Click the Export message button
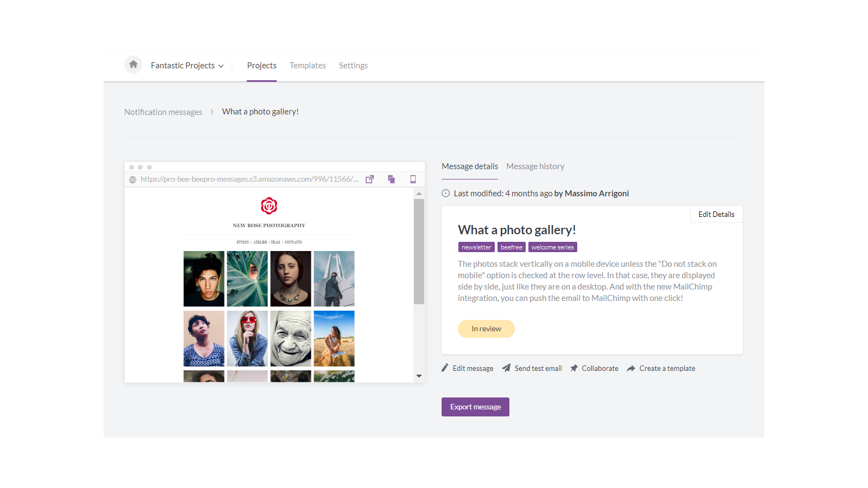 [475, 407]
